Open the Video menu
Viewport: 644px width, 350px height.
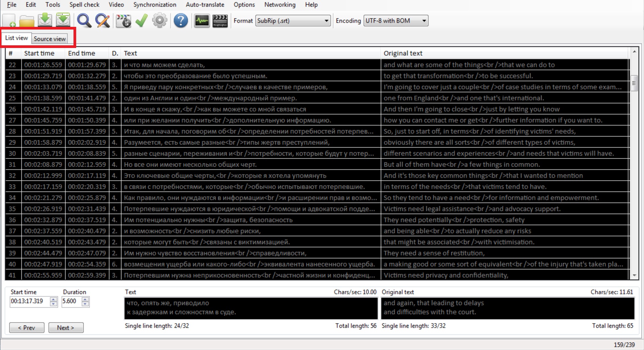coord(116,5)
